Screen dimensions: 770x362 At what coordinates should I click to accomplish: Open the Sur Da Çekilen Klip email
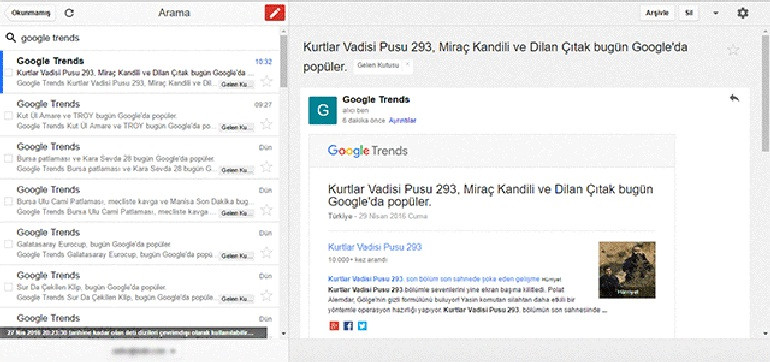tap(140, 286)
